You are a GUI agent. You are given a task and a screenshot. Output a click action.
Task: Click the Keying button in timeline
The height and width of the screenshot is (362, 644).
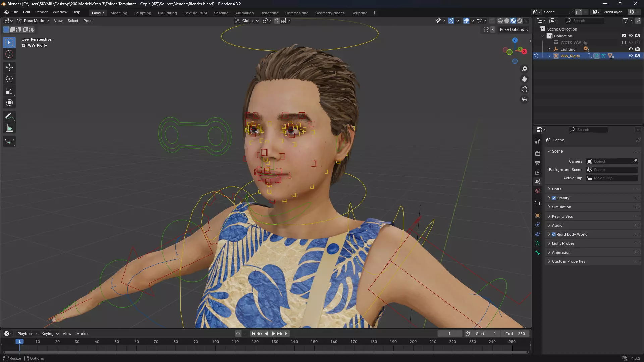coord(49,334)
